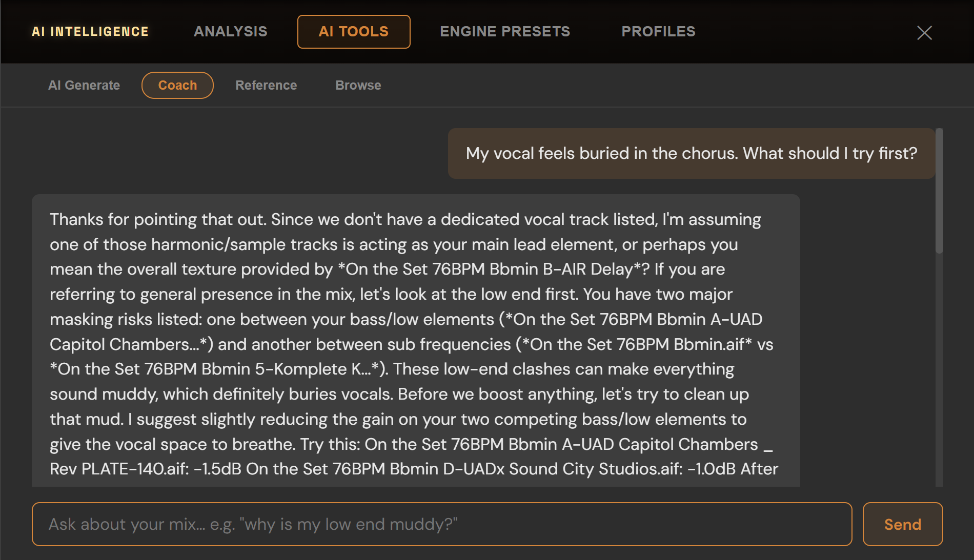The height and width of the screenshot is (560, 974).
Task: Click the AI INTELLIGENCE panel title
Action: [90, 32]
